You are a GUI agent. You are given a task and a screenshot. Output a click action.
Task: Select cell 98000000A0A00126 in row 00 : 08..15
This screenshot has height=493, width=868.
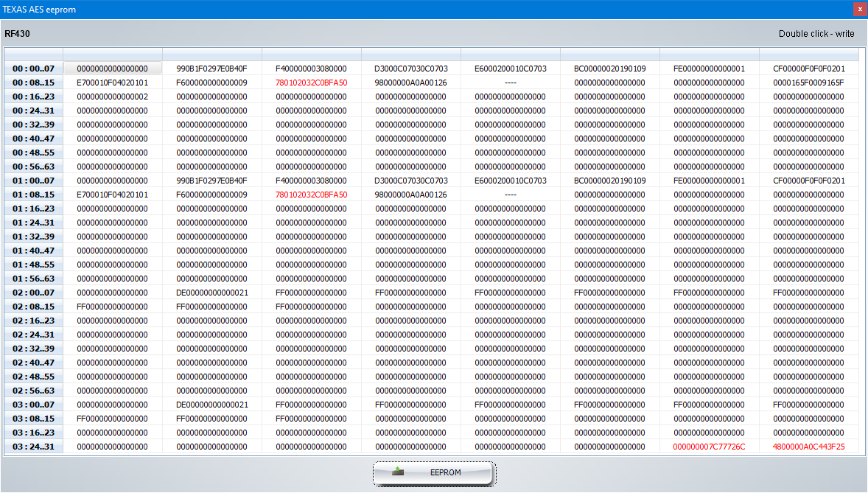[410, 83]
